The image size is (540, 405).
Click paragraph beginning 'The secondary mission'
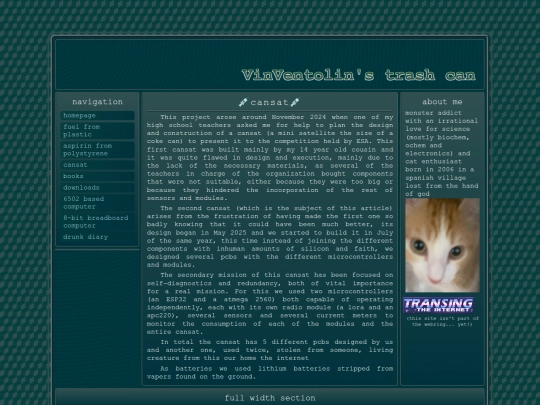pos(270,303)
